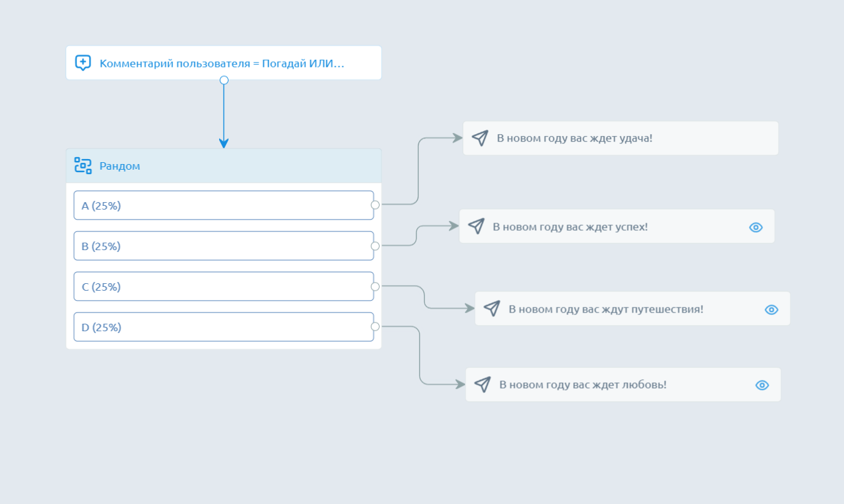The height and width of the screenshot is (504, 844).
Task: Toggle eye icon on любовь message
Action: (762, 385)
